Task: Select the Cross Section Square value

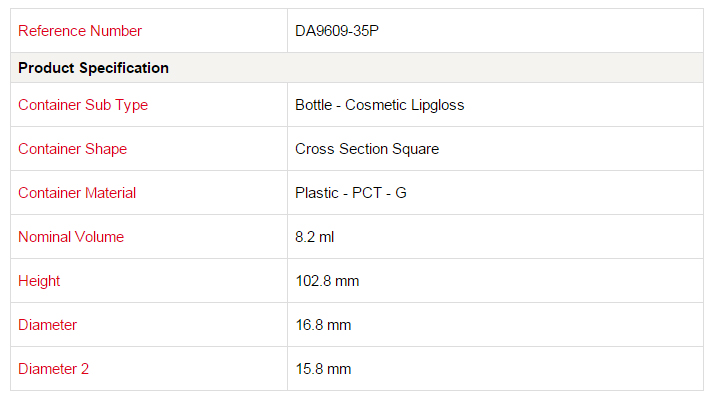Action: (367, 149)
